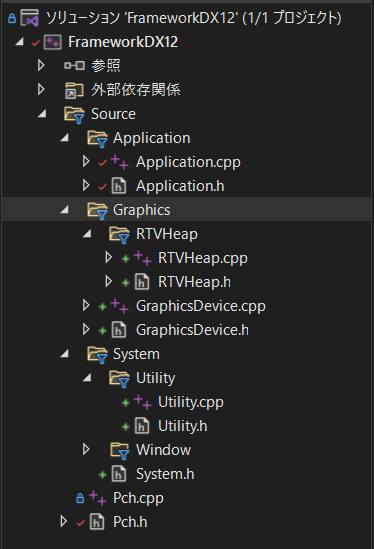Click the Utility.cpp C++ file icon
Image resolution: width=374 pixels, height=549 pixels.
click(x=142, y=402)
